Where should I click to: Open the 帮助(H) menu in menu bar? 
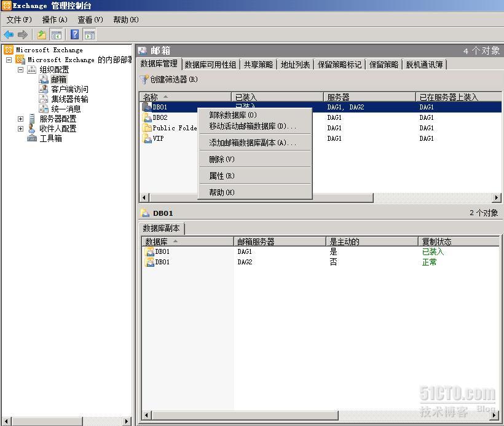click(125, 20)
